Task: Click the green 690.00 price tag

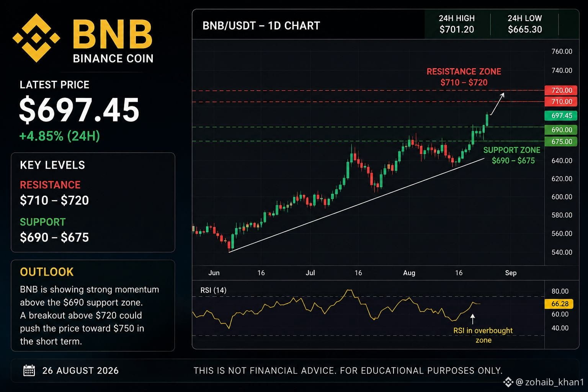Action: [x=561, y=130]
